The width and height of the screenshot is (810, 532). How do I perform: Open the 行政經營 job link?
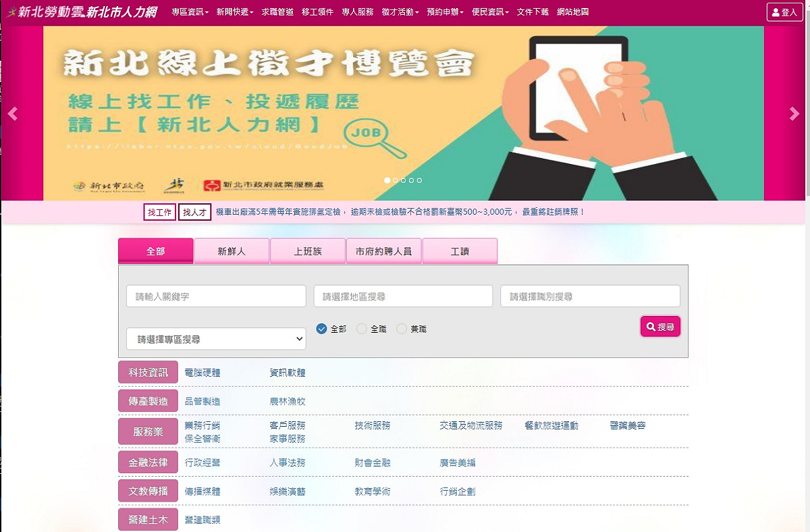(202, 463)
